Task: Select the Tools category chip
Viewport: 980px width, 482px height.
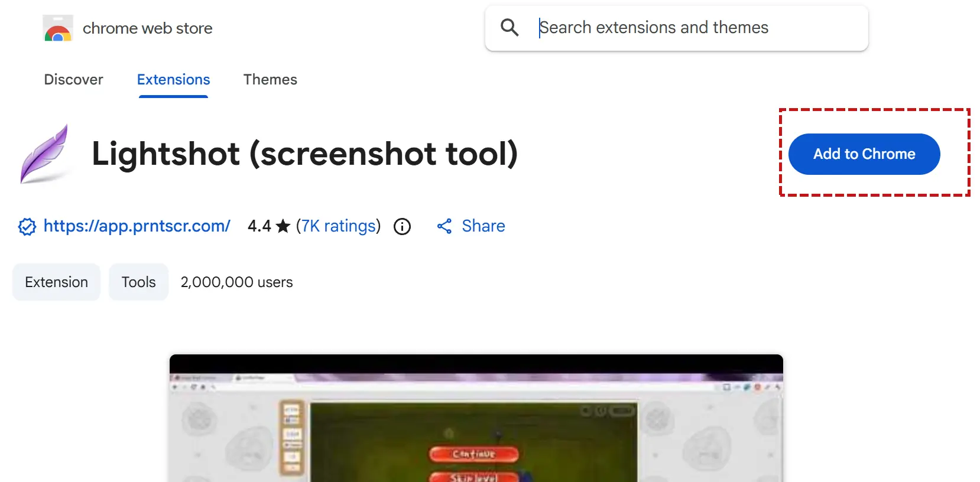Action: [x=139, y=282]
